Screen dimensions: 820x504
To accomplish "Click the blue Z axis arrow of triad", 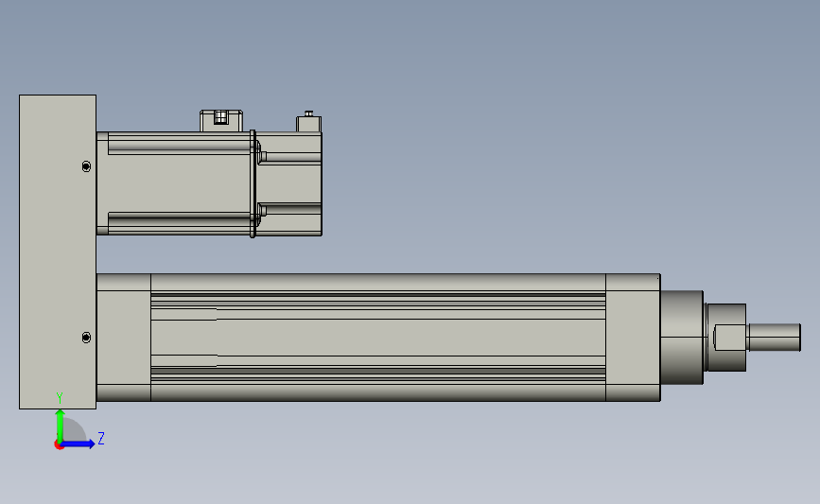I will pyautogui.click(x=79, y=443).
